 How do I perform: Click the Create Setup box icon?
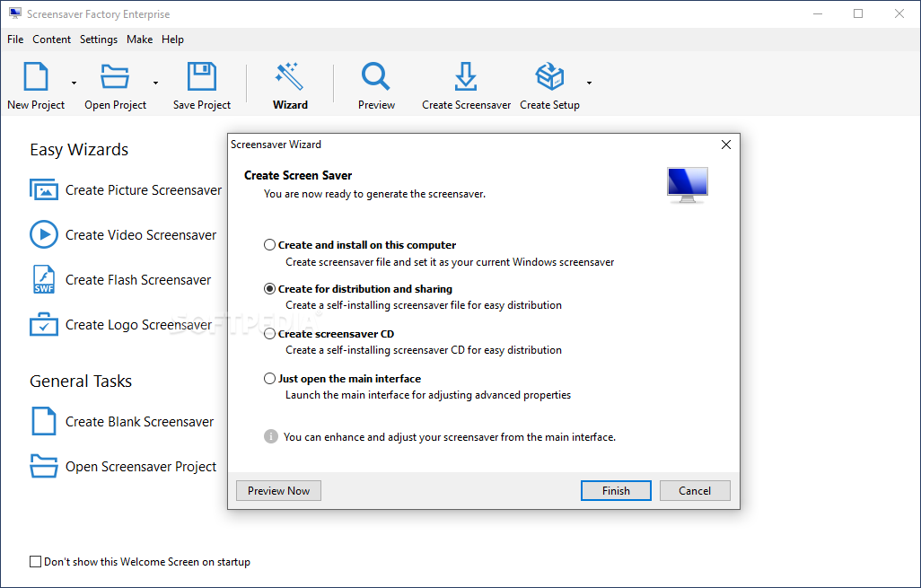(549, 76)
